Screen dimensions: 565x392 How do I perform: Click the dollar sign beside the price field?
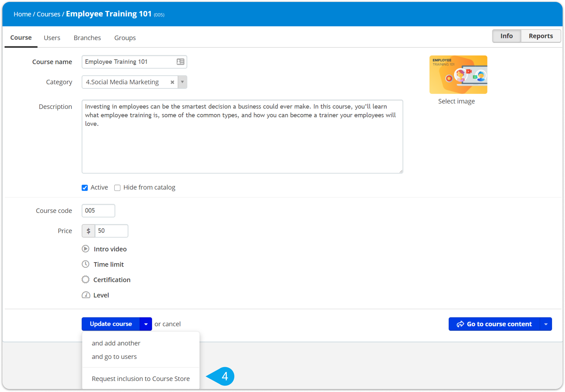(88, 231)
